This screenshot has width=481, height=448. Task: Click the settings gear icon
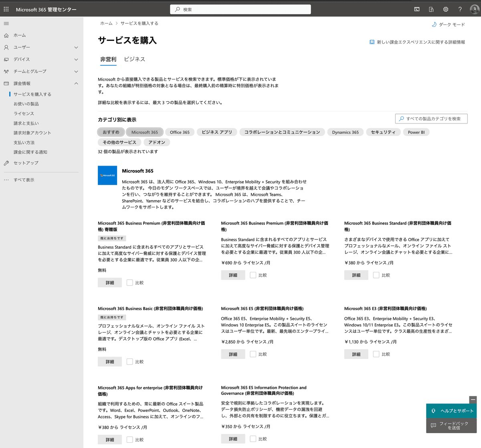pos(446,9)
